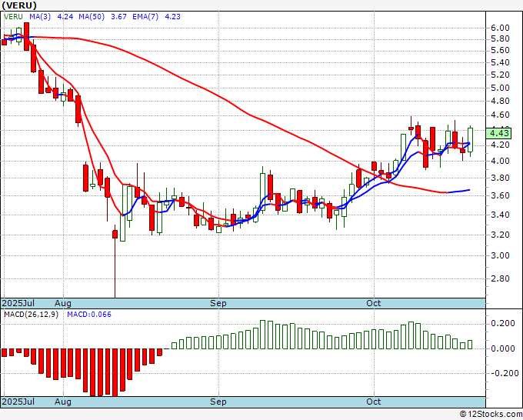Click the 0.200 MACD axis label
This screenshot has width=523, height=420.
click(x=503, y=323)
